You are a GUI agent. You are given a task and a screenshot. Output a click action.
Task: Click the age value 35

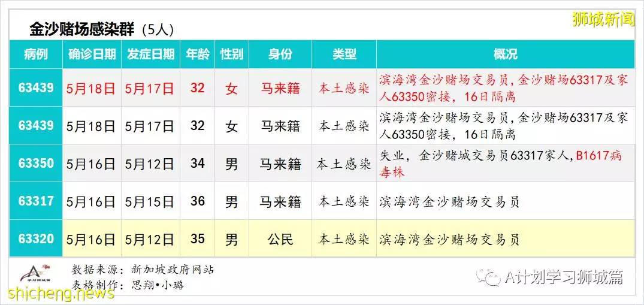pos(198,239)
